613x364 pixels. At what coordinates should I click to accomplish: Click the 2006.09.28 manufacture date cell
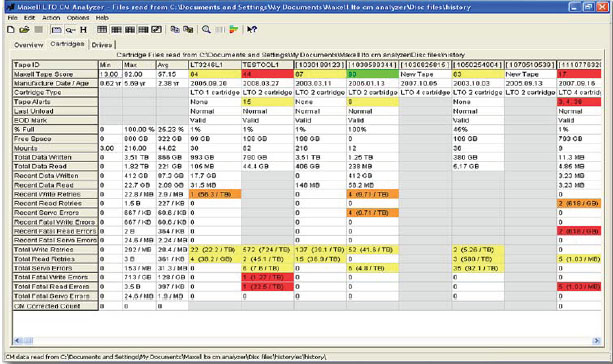click(x=215, y=83)
